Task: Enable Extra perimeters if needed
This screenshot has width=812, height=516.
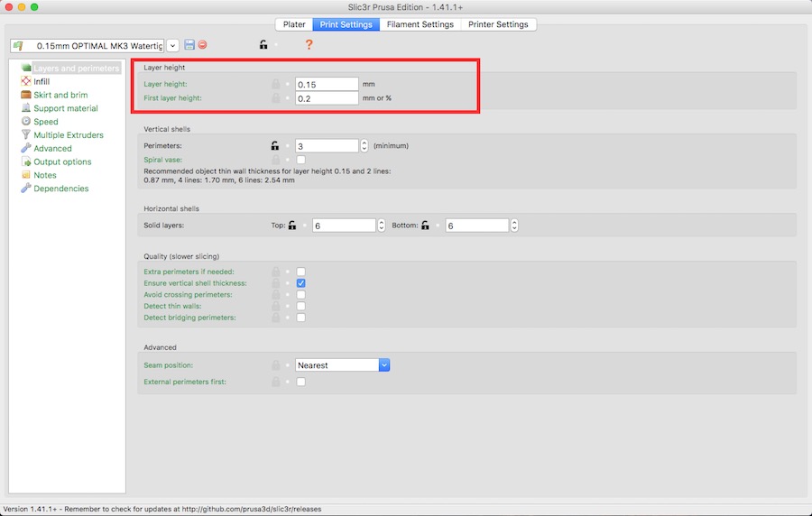Action: (x=300, y=272)
